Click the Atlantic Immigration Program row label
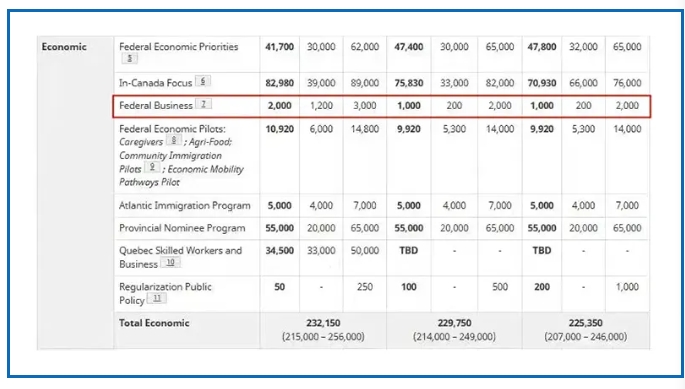This screenshot has height=389, width=685. pos(185,205)
